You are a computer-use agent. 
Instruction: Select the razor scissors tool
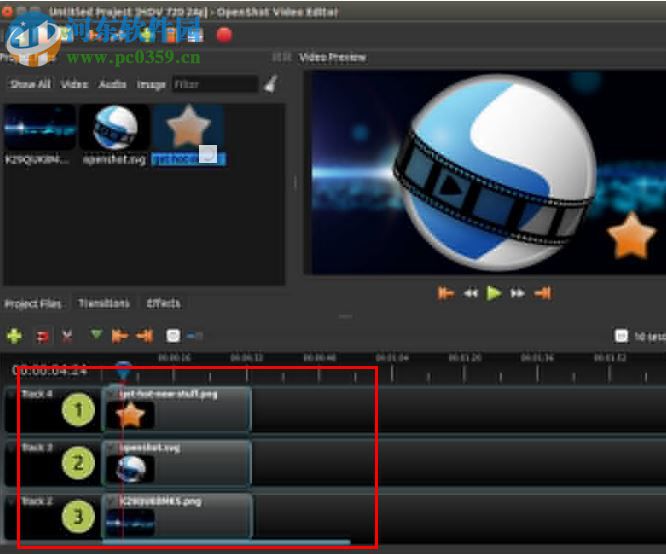[67, 336]
